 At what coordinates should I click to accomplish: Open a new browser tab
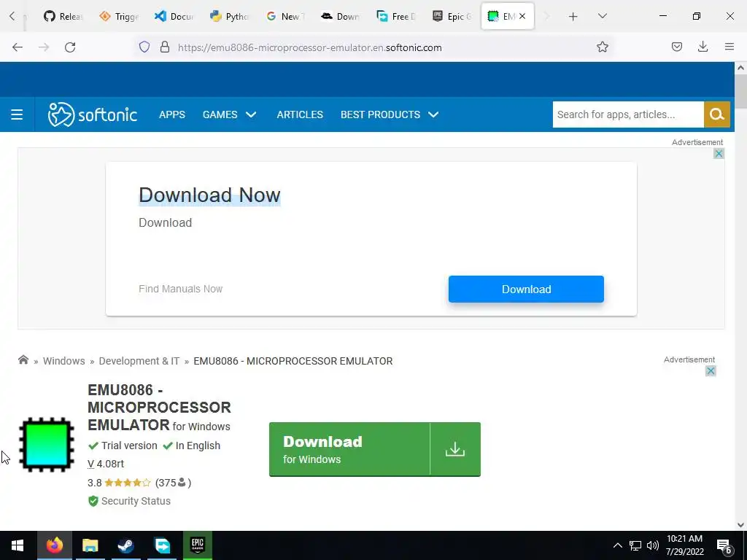(573, 17)
